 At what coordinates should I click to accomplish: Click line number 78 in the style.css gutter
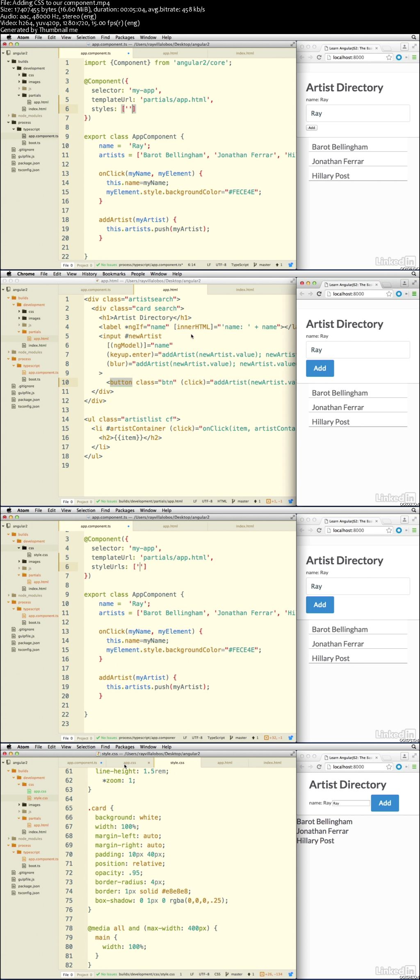[x=69, y=928]
